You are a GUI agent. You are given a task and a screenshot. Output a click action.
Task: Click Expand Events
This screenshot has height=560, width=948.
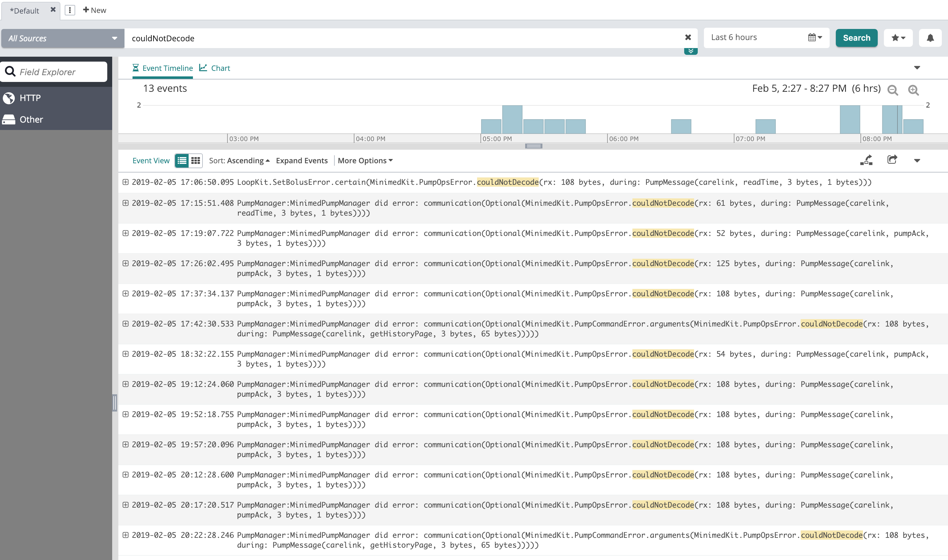[x=302, y=161]
